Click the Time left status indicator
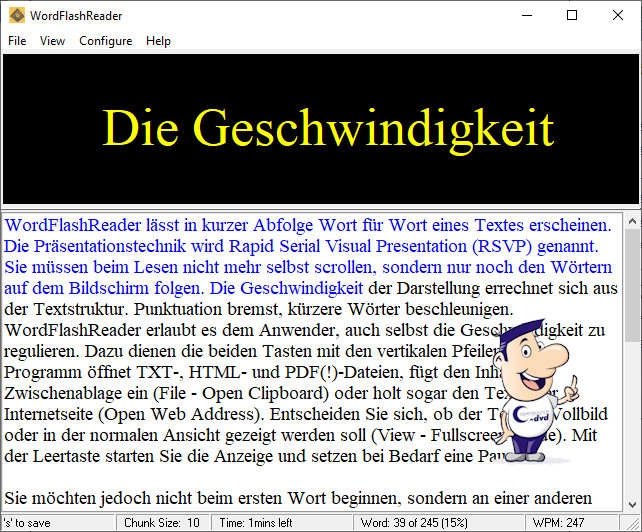Viewport: 642px width, 532px height. (x=256, y=523)
